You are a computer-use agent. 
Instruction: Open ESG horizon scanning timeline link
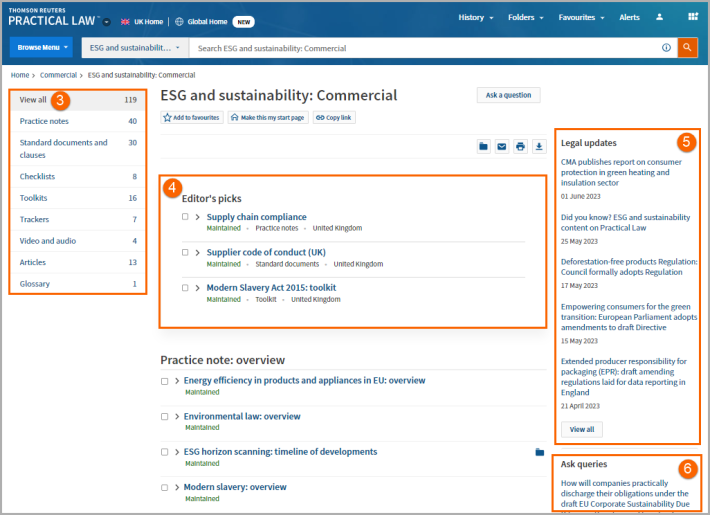tap(280, 452)
